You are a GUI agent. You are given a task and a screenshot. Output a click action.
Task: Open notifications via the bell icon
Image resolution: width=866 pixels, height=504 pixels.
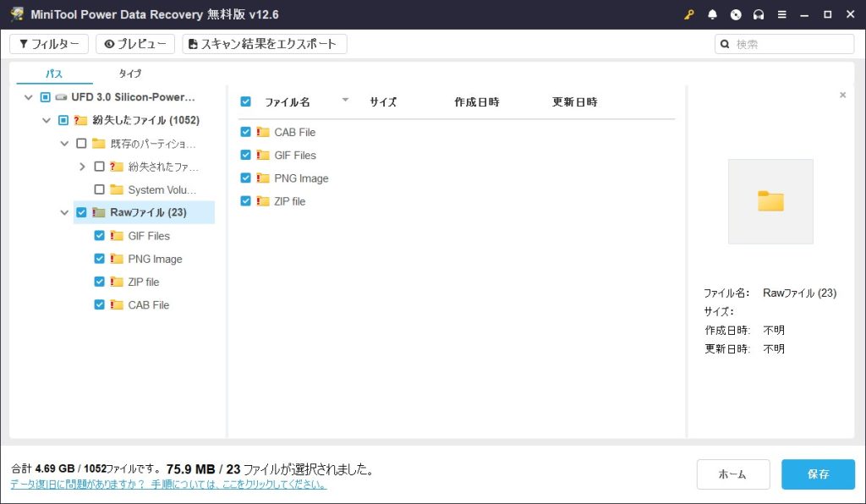(x=712, y=14)
